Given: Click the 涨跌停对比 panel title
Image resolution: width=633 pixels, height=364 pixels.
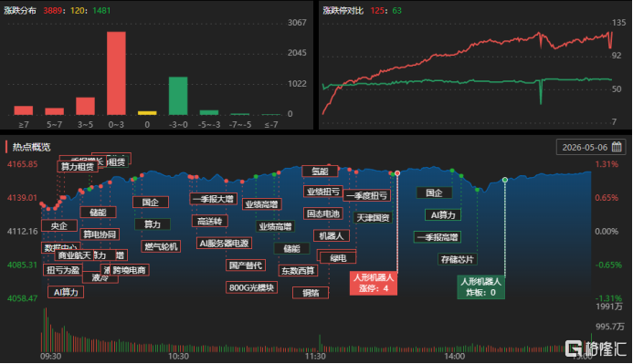Looking at the screenshot, I should tap(343, 10).
